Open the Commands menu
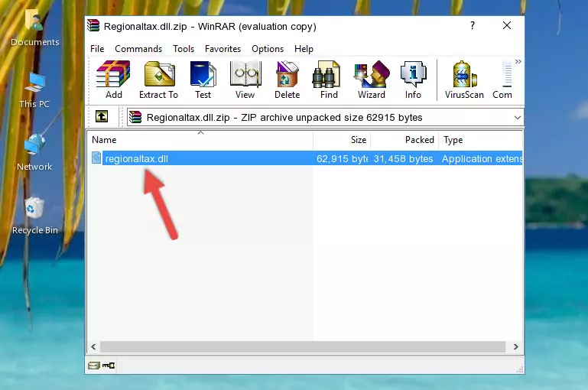588x390 pixels. pos(138,49)
